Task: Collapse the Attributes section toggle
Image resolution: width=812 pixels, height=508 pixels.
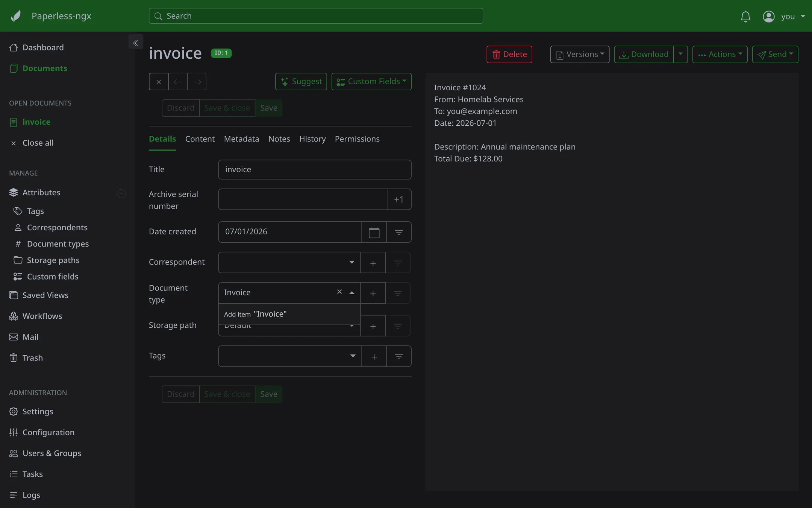Action: coord(121,193)
